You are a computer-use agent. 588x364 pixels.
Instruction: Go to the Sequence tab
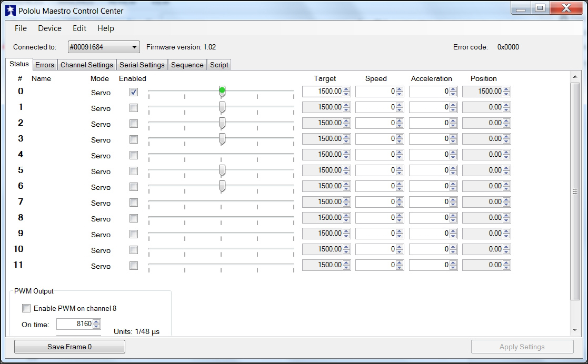pos(187,65)
